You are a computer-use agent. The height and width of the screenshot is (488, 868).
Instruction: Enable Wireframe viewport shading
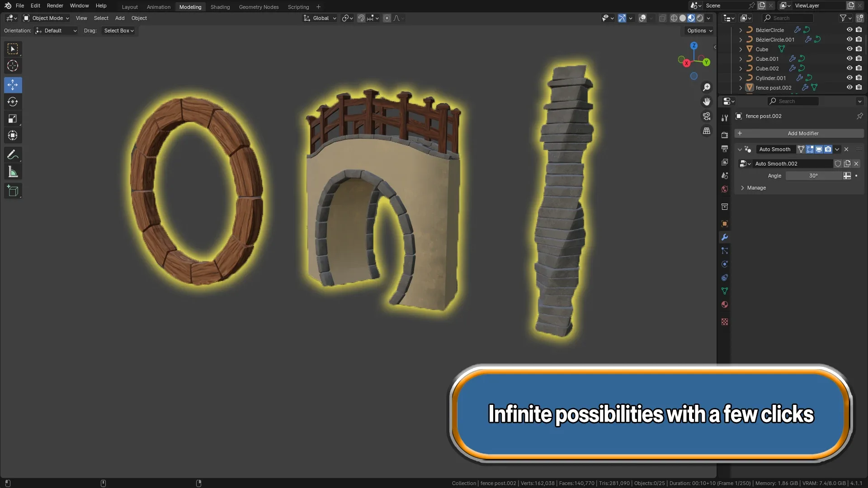pyautogui.click(x=673, y=18)
